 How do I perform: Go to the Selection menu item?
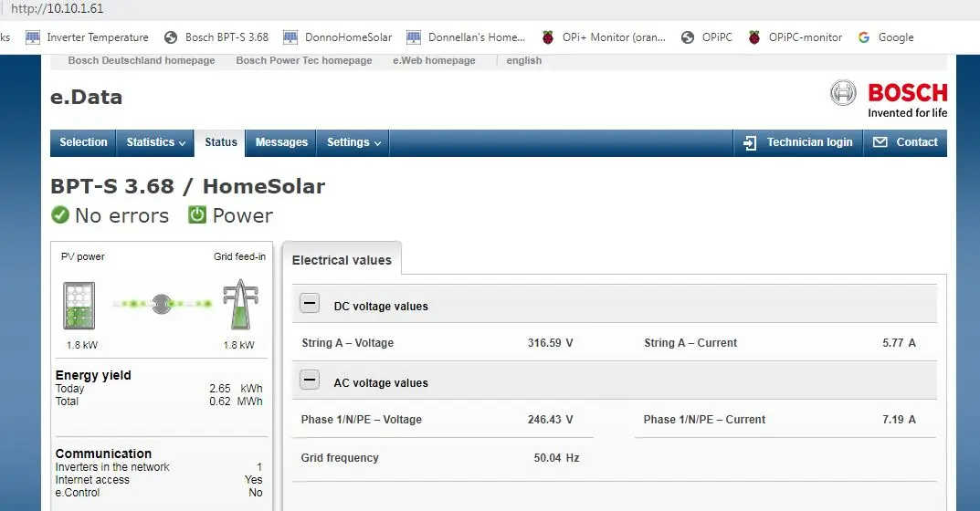tap(83, 142)
